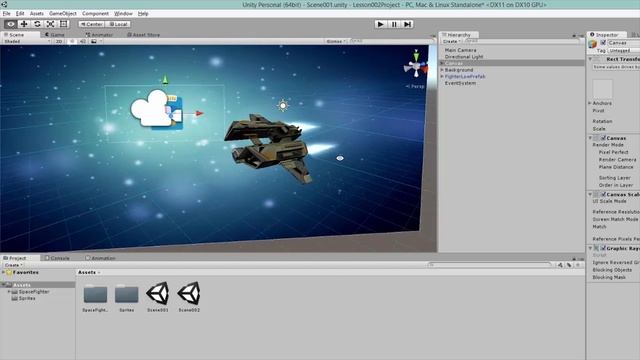Select Main Camera in Hierarchy
This screenshot has width=640, height=360.
click(460, 50)
